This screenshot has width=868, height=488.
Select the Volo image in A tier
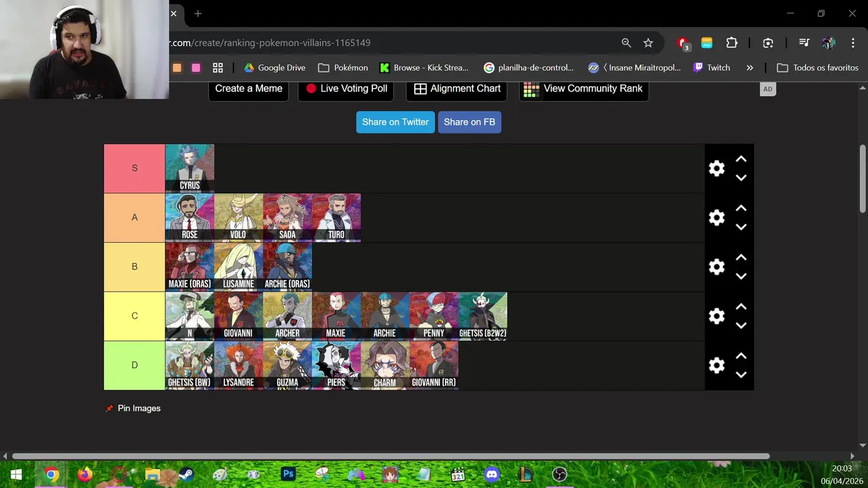[239, 218]
